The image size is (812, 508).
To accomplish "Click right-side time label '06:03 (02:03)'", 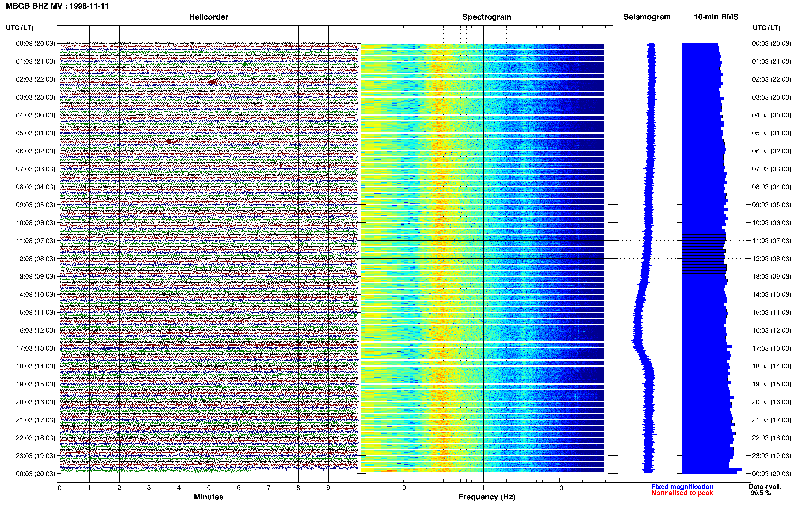I will tap(771, 151).
